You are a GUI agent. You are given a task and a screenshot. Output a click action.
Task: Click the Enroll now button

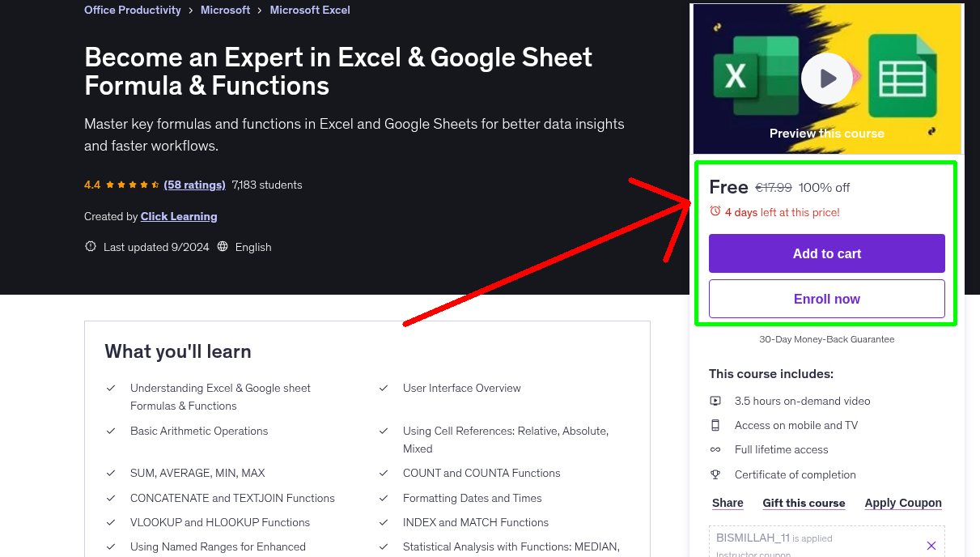click(826, 299)
